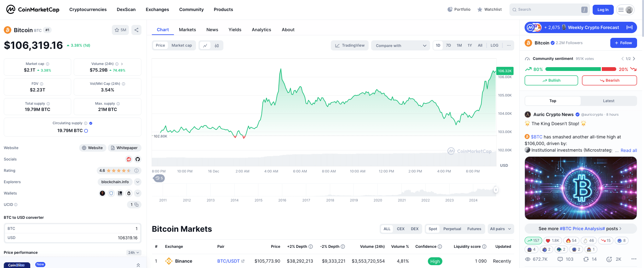Screen dimensions: 644x268
Task: Click the Market cap info icon
Action: pos(48,64)
